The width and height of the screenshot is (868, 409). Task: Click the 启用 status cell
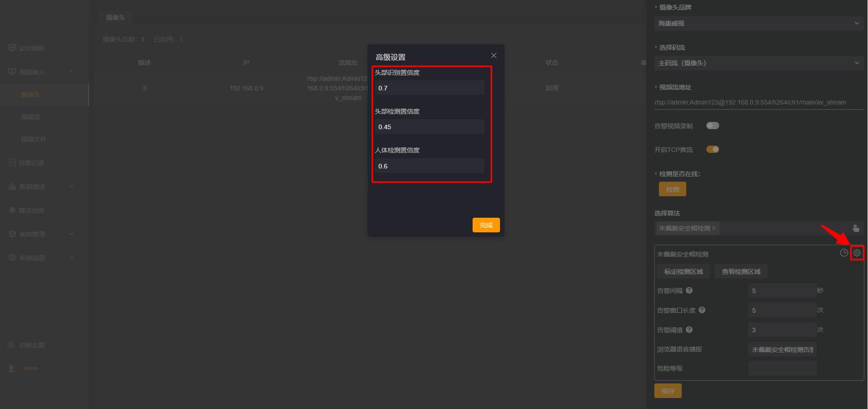click(552, 88)
